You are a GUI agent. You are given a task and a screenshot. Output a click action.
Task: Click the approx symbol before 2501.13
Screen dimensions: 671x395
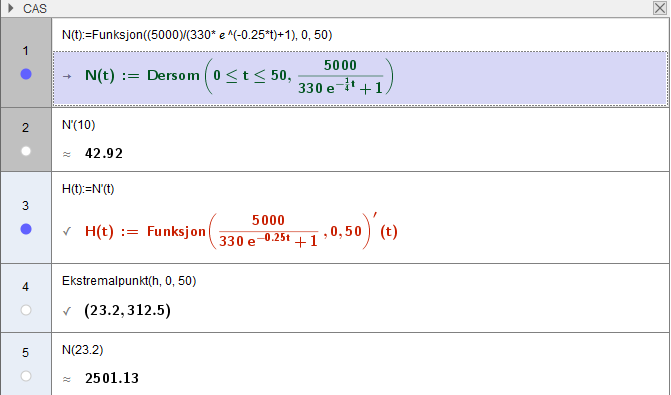coord(67,379)
